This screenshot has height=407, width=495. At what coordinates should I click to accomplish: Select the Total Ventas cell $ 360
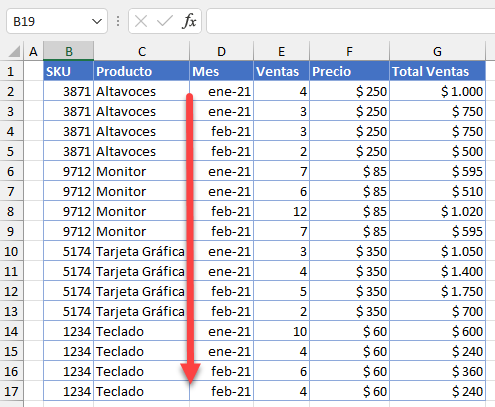coord(437,371)
